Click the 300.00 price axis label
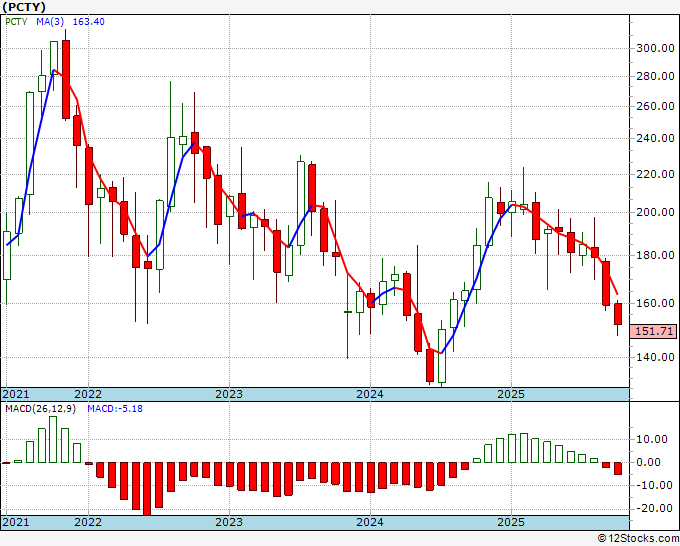This screenshot has height=546, width=680. (x=655, y=48)
